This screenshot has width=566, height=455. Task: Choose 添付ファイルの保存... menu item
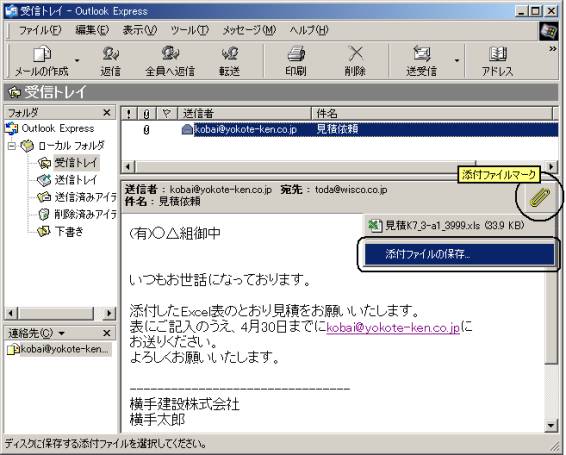(x=459, y=254)
